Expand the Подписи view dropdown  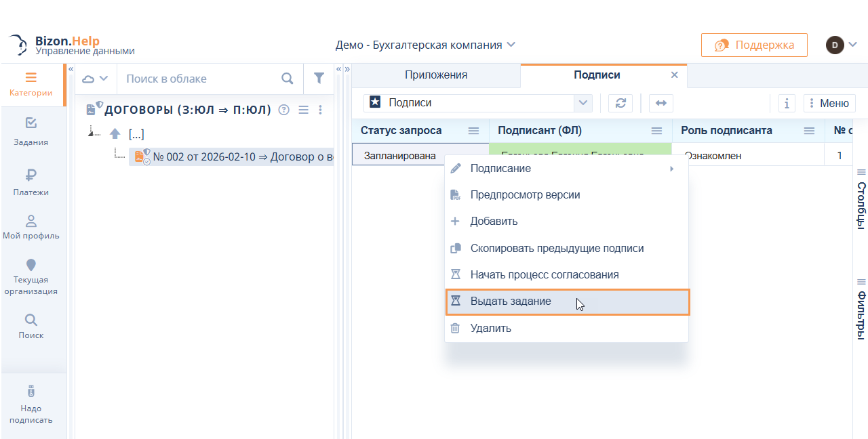click(x=582, y=103)
